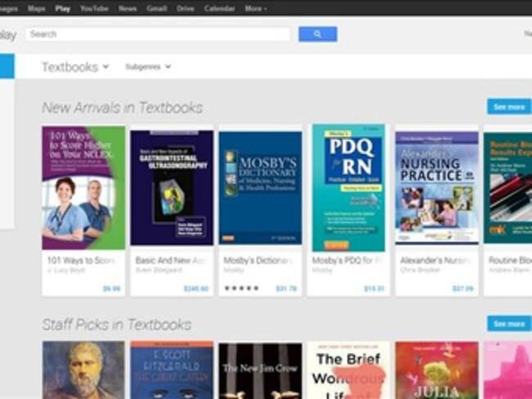Click the $245.60 price of Basic And New
The height and width of the screenshot is (399, 532).
(196, 288)
